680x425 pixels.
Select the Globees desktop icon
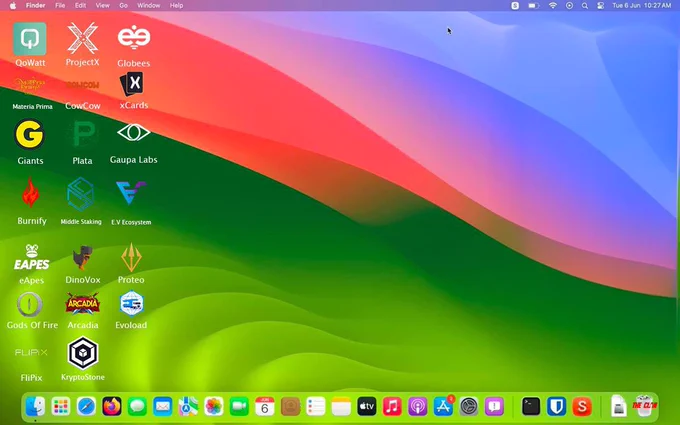pyautogui.click(x=134, y=38)
